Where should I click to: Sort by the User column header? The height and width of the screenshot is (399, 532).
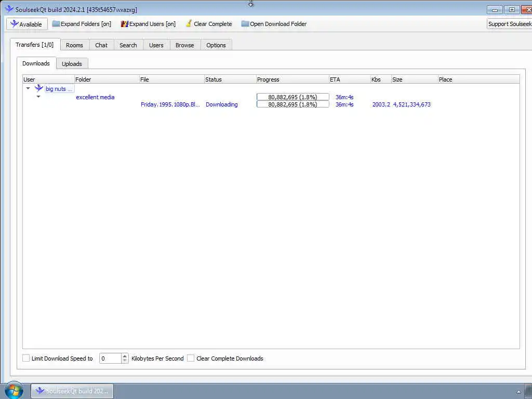pos(48,79)
